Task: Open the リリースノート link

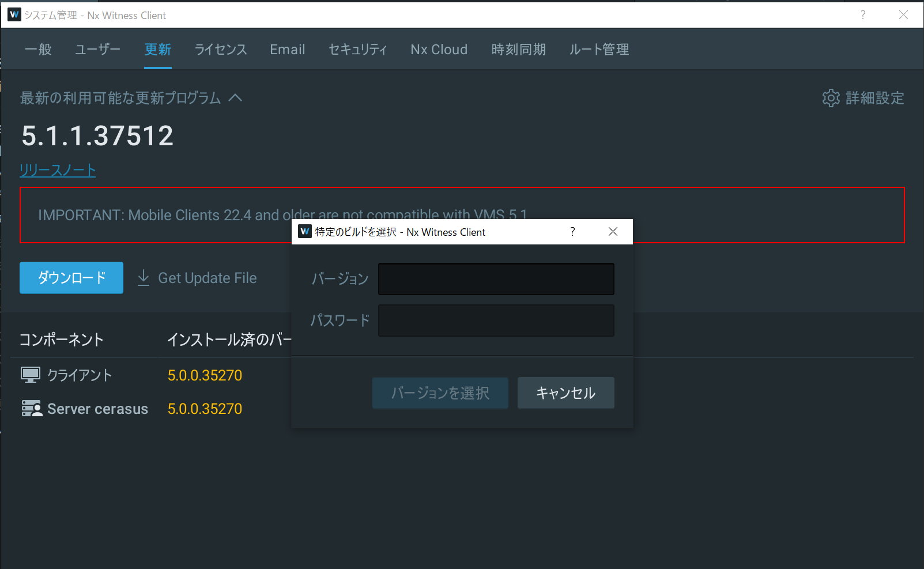Action: point(58,170)
